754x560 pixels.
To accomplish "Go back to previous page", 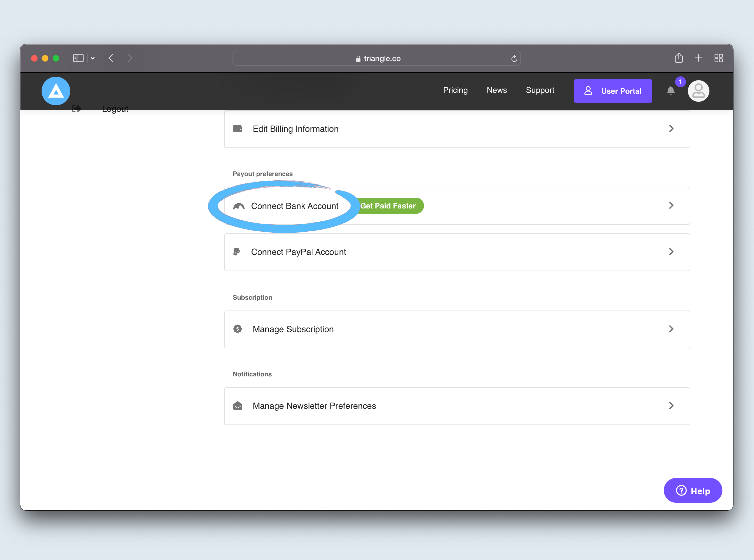I will coord(111,58).
